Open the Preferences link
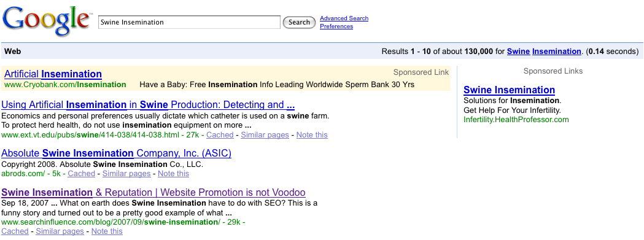The image size is (644, 240). (x=336, y=26)
